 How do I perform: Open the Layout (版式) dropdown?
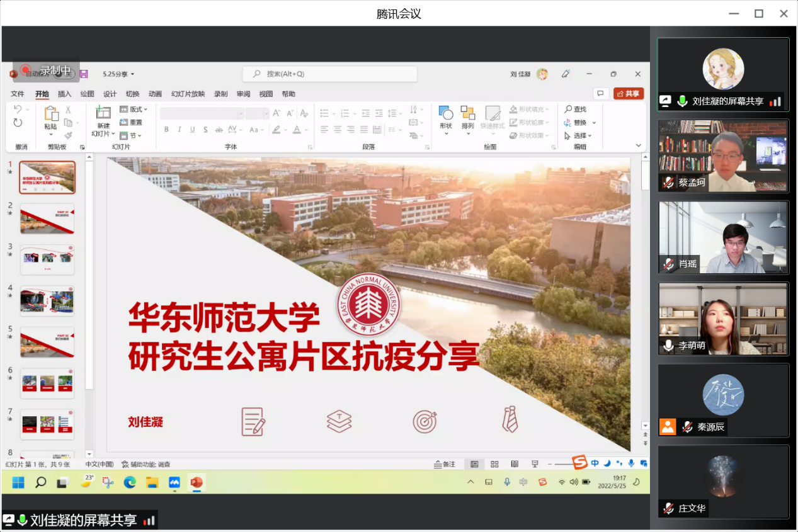134,110
